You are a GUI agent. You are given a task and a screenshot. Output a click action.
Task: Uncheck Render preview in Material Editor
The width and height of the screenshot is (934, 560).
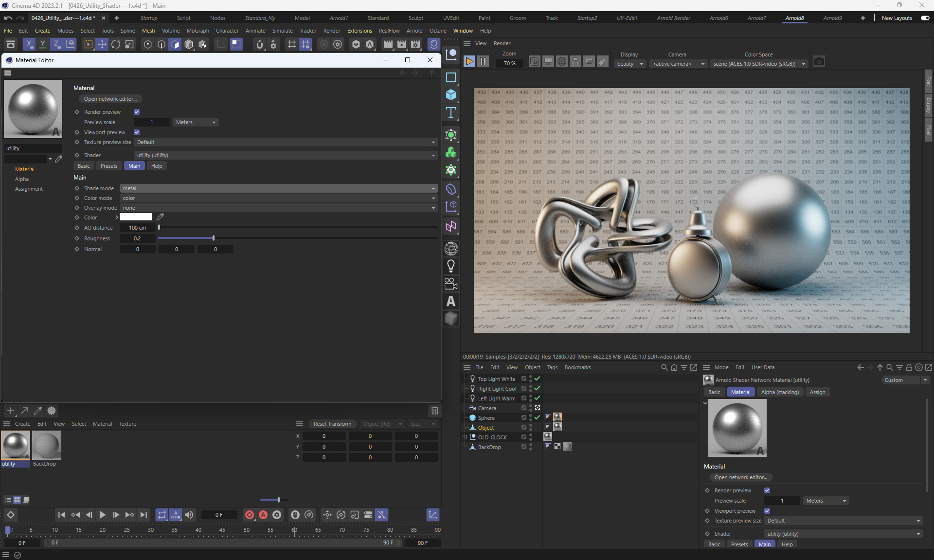pyautogui.click(x=137, y=112)
